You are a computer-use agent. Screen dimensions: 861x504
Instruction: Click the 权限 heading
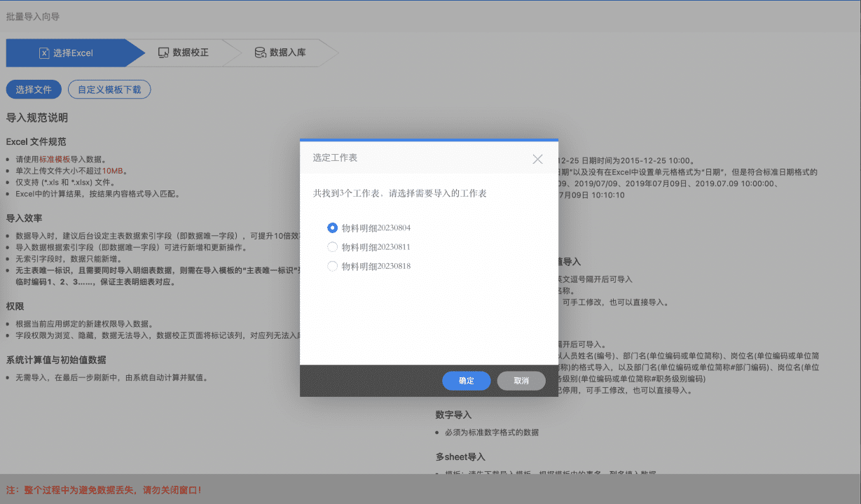(15, 307)
